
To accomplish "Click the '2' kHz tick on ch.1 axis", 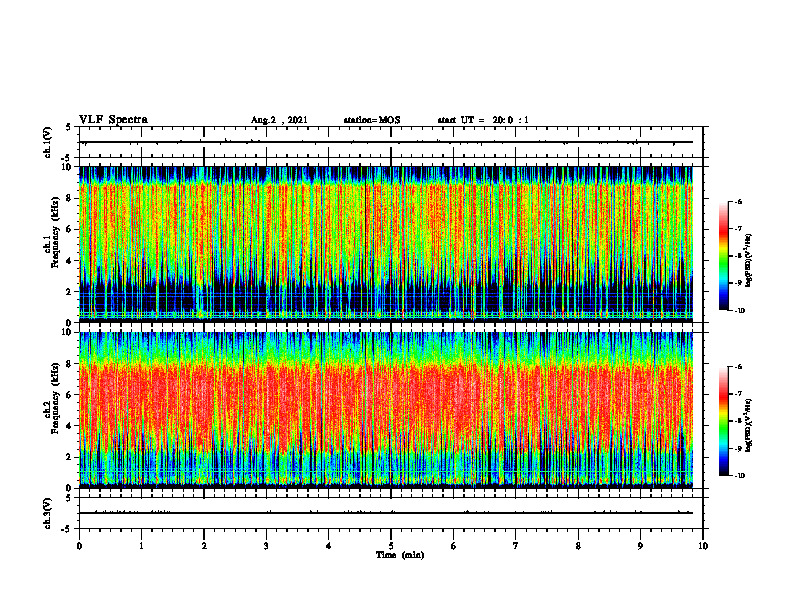I will (70, 292).
